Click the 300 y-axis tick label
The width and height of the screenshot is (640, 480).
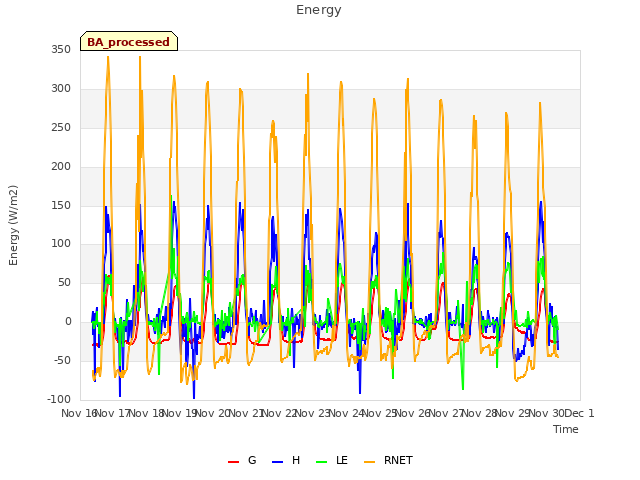point(61,89)
